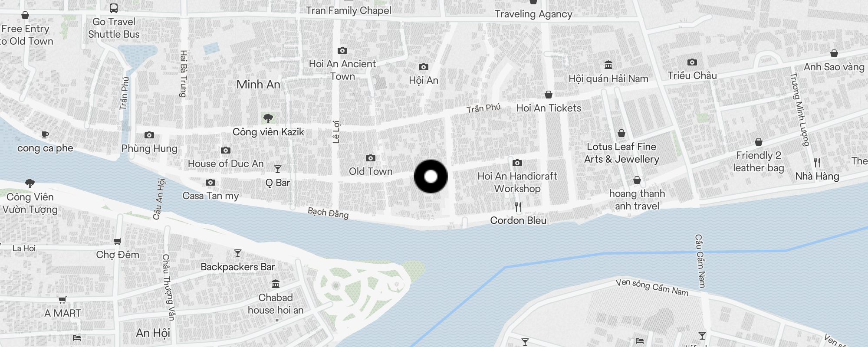Click the Q Bar cocktail icon

[x=278, y=169]
